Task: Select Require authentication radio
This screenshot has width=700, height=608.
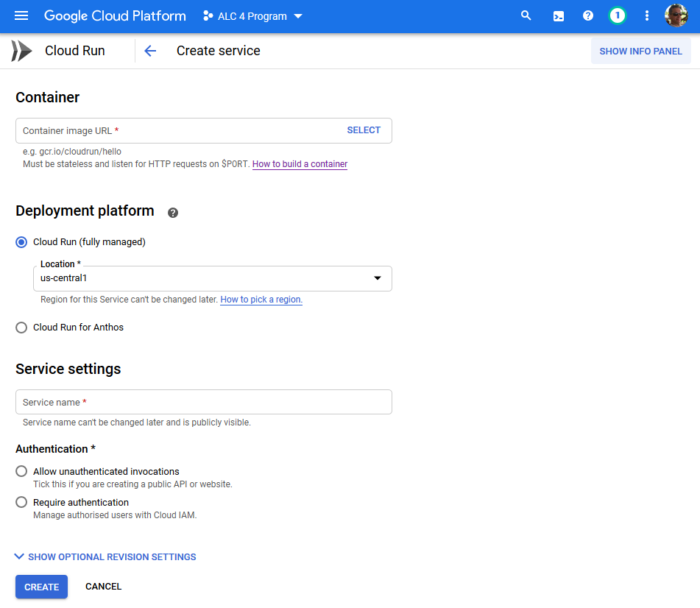Action: 21,502
